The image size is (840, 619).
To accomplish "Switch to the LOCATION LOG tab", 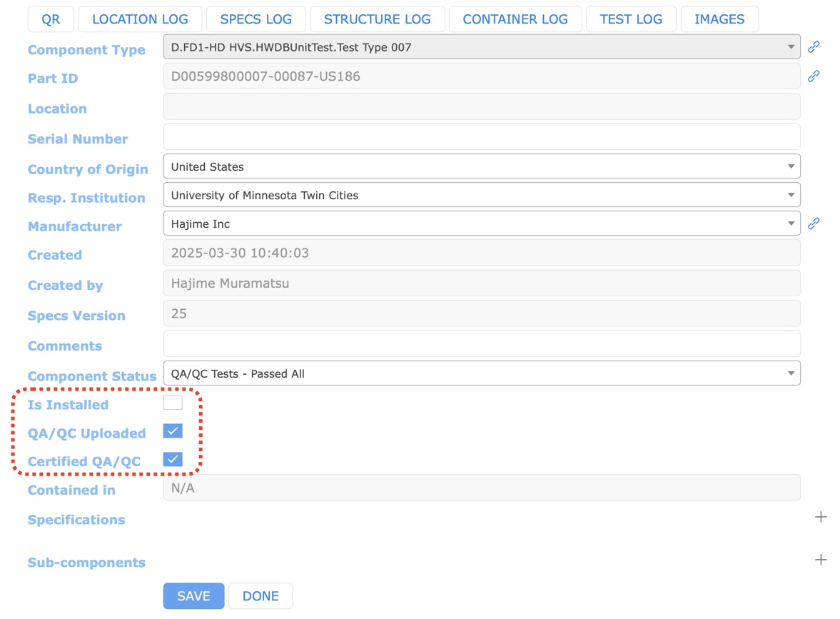I will [140, 19].
